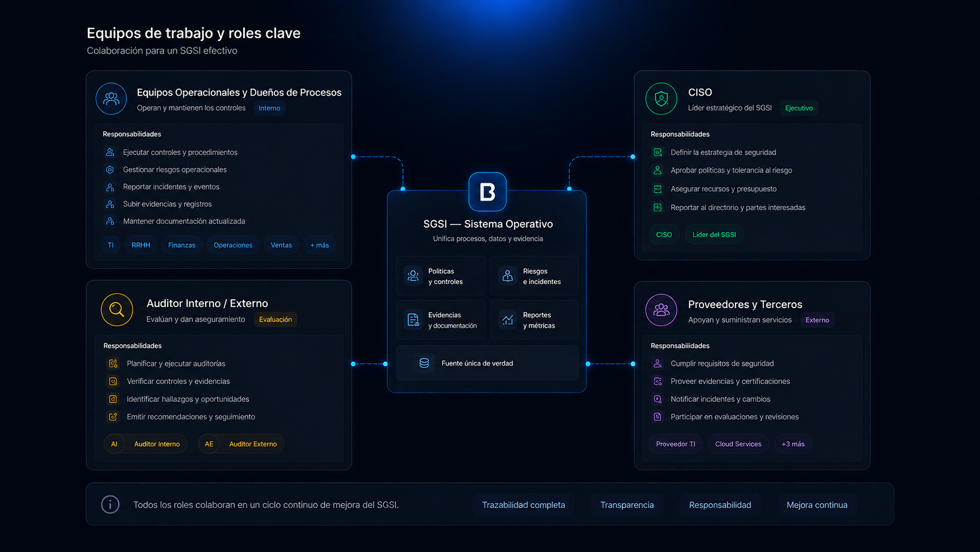Click the Ejecutivo badge
Viewport: 980px width, 552px height.
(799, 108)
